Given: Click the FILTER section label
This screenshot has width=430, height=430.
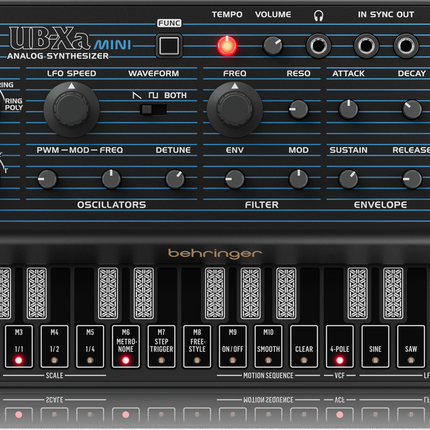Looking at the screenshot, I should (262, 205).
